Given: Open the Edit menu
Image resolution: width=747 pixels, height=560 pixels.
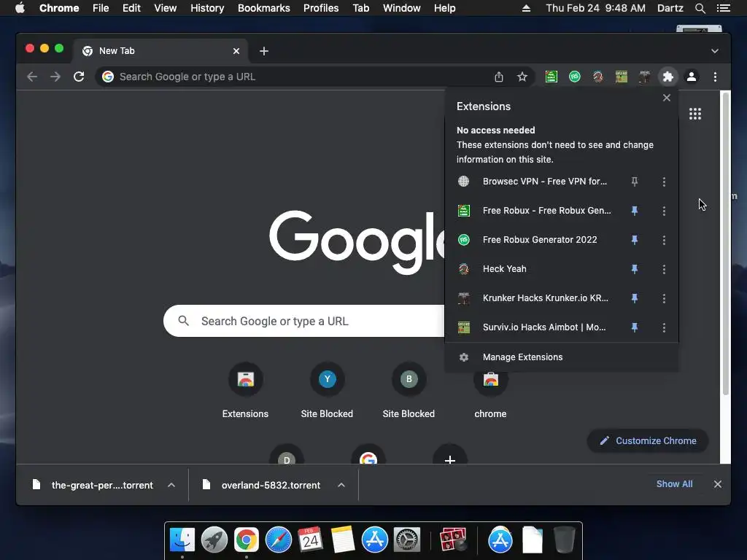Looking at the screenshot, I should [x=131, y=8].
